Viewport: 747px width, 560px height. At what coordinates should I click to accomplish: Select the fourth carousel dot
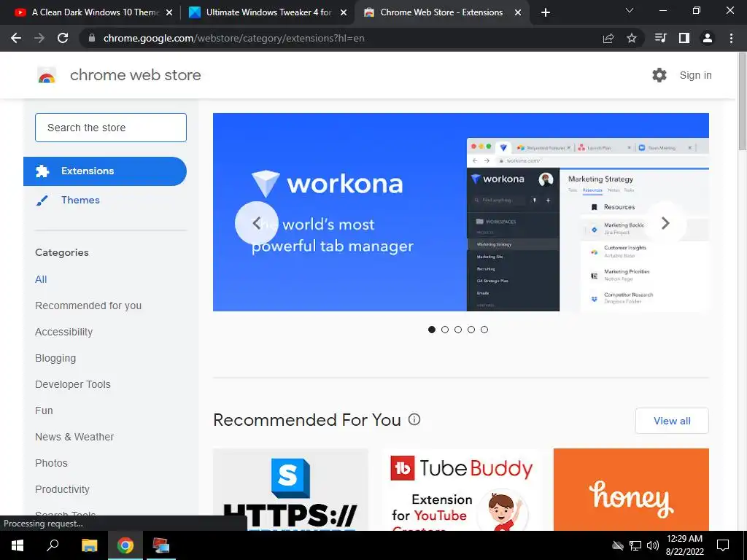click(471, 330)
